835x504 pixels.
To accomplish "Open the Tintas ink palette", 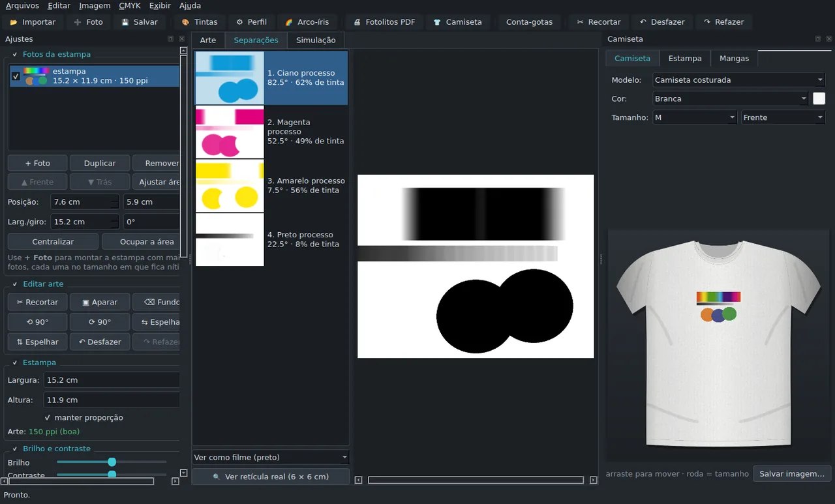I will 200,22.
